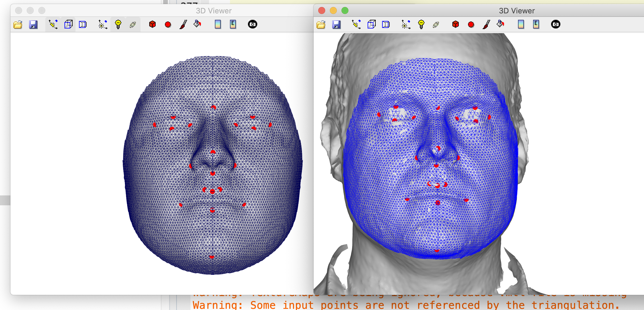The height and width of the screenshot is (310, 644).
Task: Close the right 3D Viewer with the red button
Action: pyautogui.click(x=322, y=11)
